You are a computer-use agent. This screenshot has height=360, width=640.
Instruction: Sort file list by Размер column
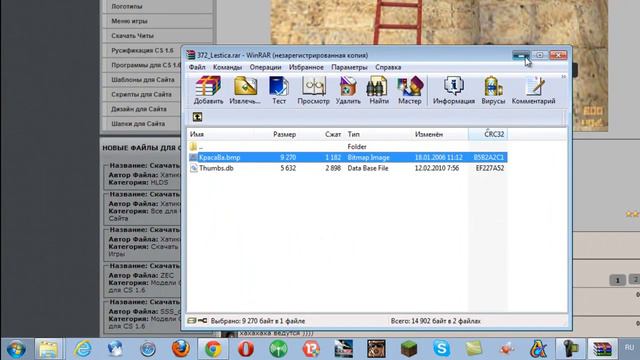click(284, 134)
